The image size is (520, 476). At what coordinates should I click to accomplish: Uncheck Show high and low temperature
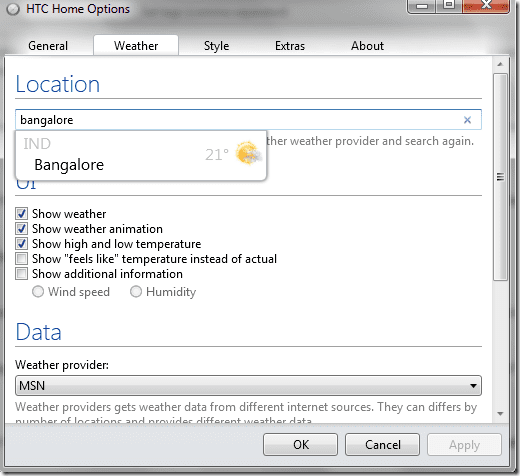(22, 244)
